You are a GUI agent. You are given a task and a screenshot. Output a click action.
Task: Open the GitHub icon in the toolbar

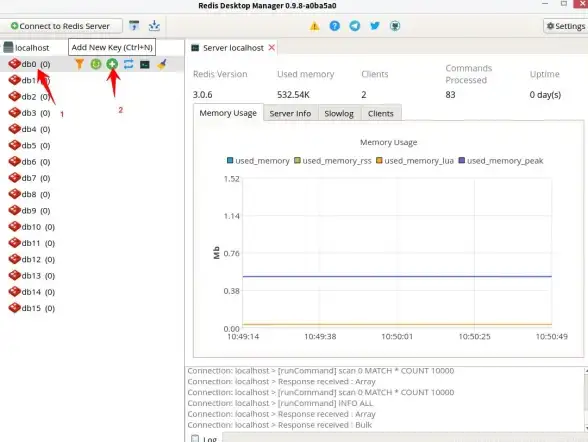point(395,26)
